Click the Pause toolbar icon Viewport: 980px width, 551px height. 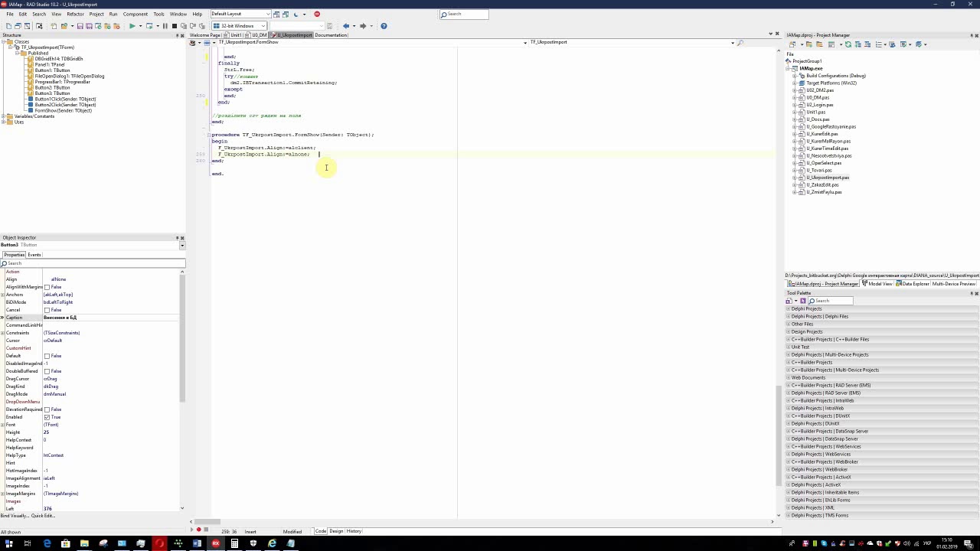pos(165,26)
